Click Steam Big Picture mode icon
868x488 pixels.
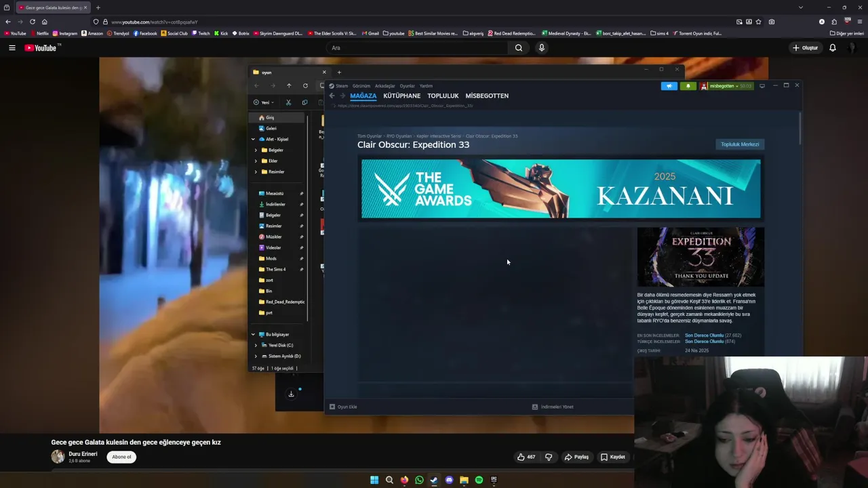pos(762,86)
